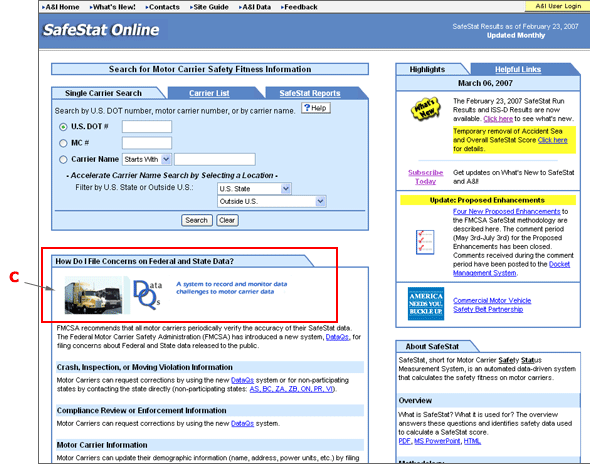Click the Search button
Image resolution: width=590 pixels, height=464 pixels.
coord(197,221)
